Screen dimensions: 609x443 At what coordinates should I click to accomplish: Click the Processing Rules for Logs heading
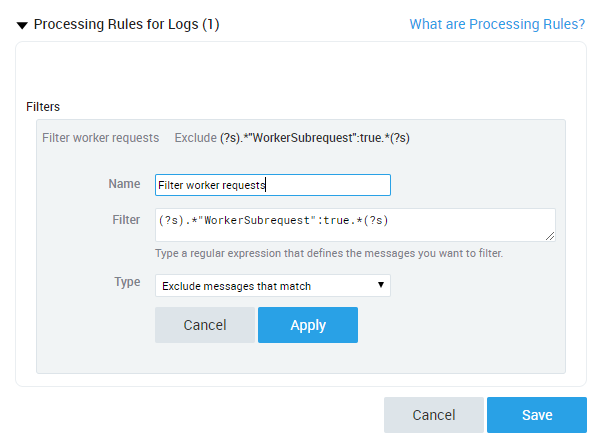click(126, 24)
